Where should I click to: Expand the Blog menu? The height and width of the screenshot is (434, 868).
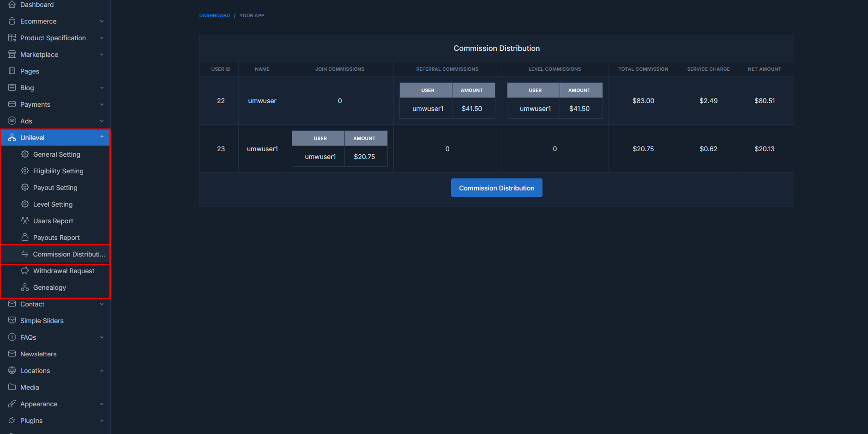click(102, 87)
